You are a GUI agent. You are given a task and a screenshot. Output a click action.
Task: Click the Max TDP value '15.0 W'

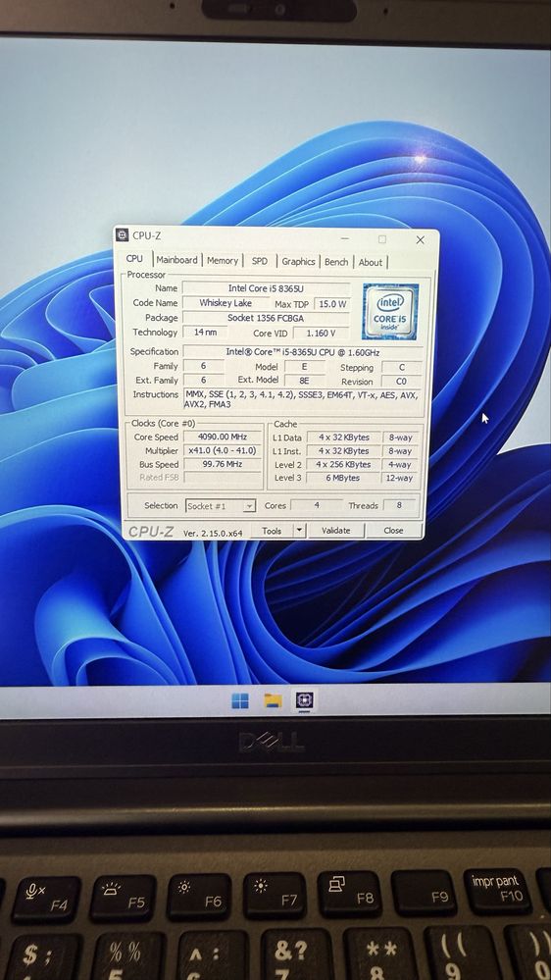(332, 304)
